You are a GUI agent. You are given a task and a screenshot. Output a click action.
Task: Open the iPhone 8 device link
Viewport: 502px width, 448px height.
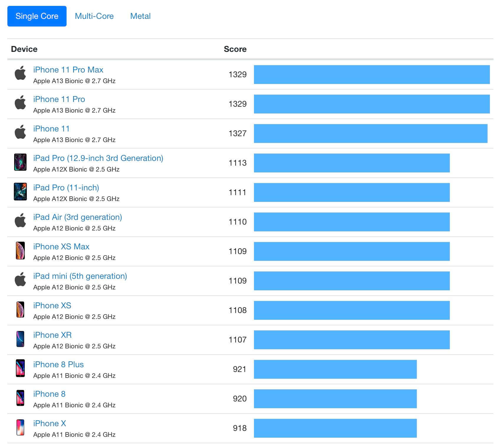click(49, 394)
